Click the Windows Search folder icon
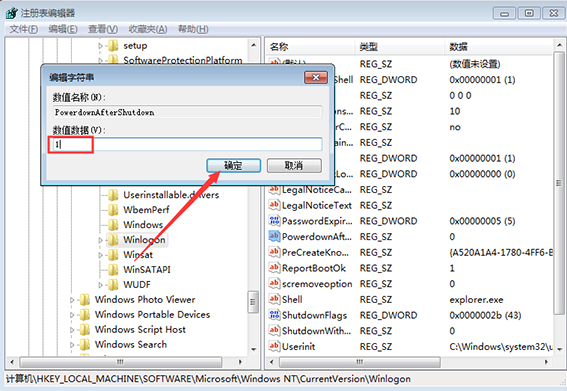The image size is (567, 391). coord(85,345)
